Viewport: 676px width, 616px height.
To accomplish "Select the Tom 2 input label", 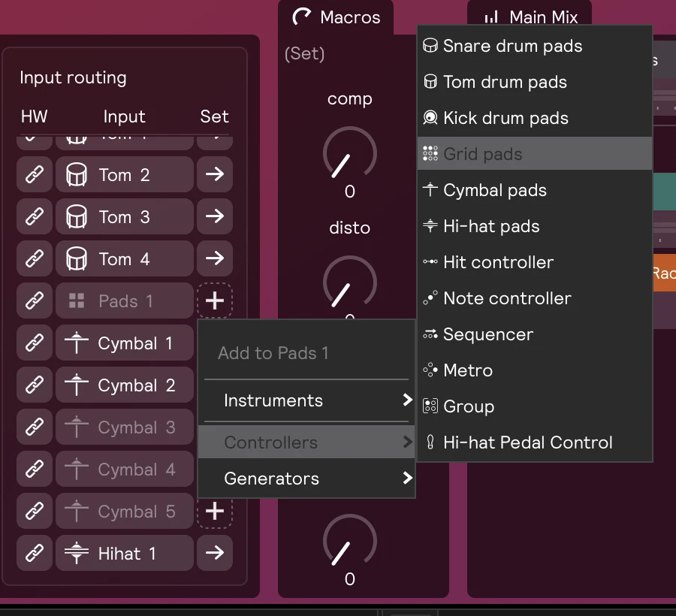I will 125,174.
